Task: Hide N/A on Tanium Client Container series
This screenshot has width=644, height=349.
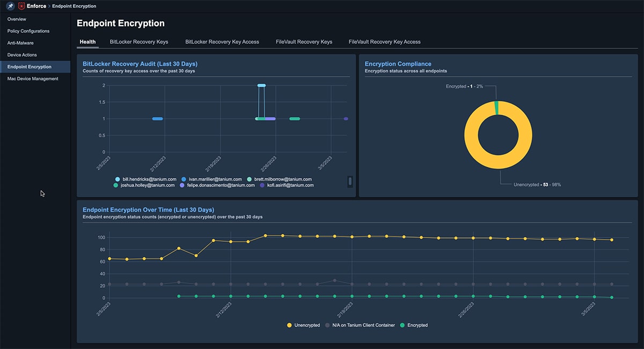Action: pos(328,325)
